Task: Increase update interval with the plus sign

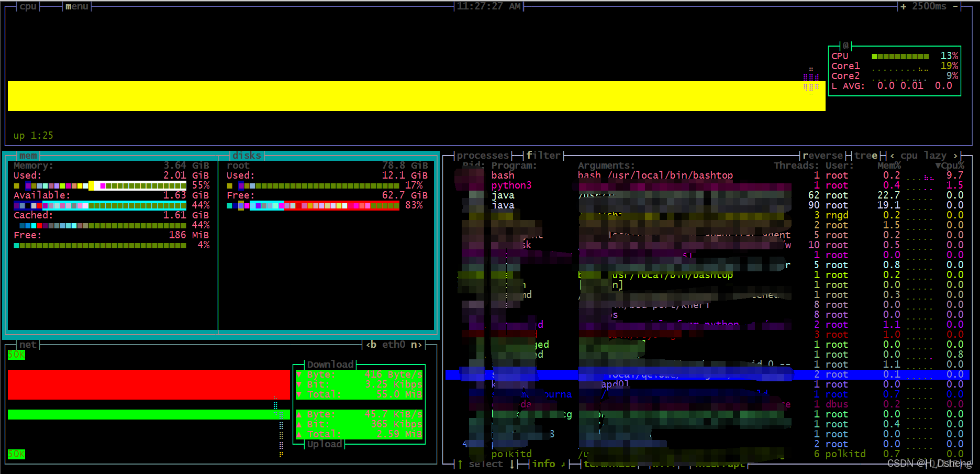Action: click(x=904, y=6)
